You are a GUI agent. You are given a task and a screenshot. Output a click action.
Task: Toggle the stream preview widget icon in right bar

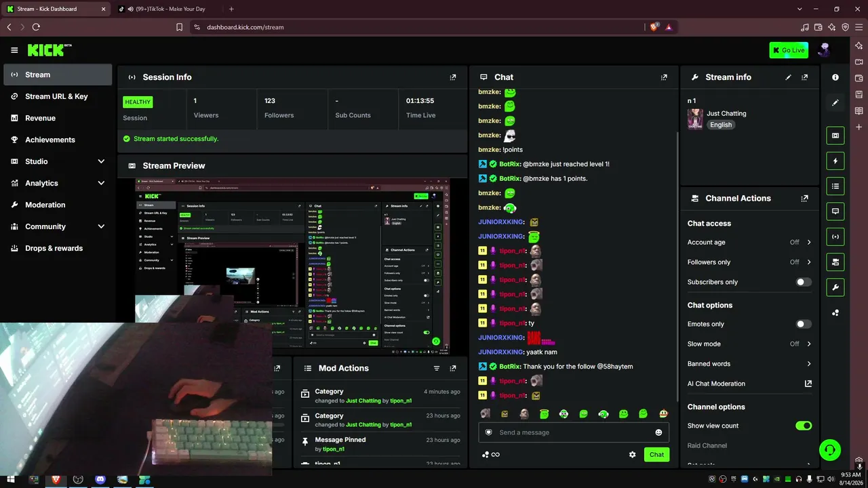click(x=835, y=136)
